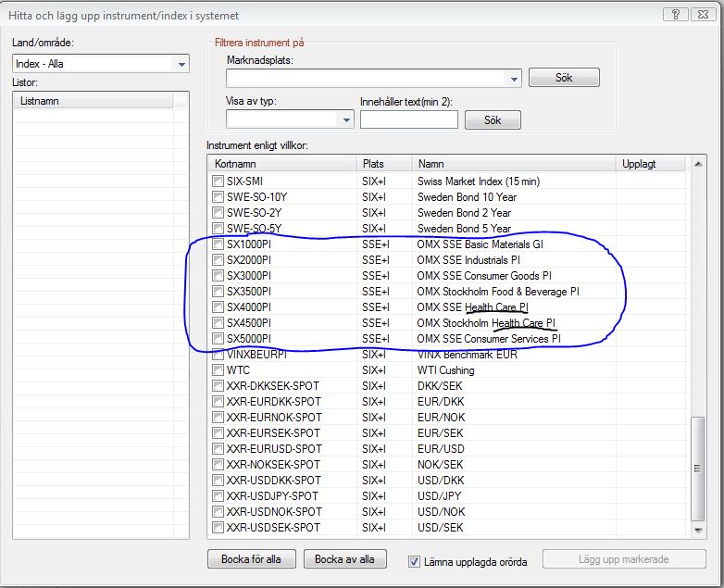
Task: Click the 'Bocka för alla' button
Action: [x=252, y=559]
